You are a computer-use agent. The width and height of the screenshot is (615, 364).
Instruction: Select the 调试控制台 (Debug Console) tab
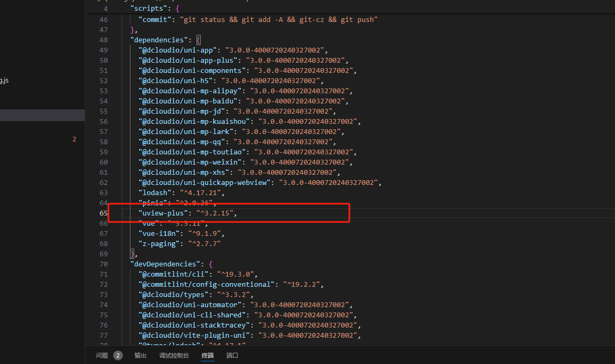(174, 355)
